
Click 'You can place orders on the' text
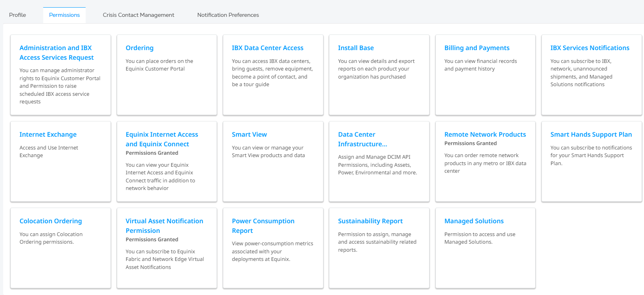tap(159, 61)
